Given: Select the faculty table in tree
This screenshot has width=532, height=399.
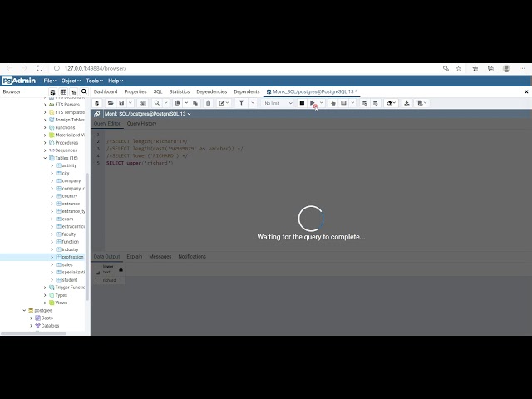Looking at the screenshot, I should point(68,234).
